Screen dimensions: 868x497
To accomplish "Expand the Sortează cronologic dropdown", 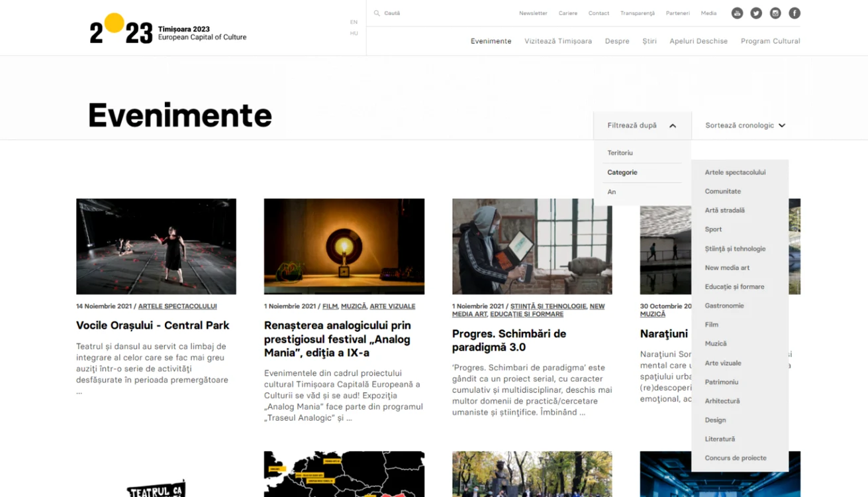I will pyautogui.click(x=746, y=125).
